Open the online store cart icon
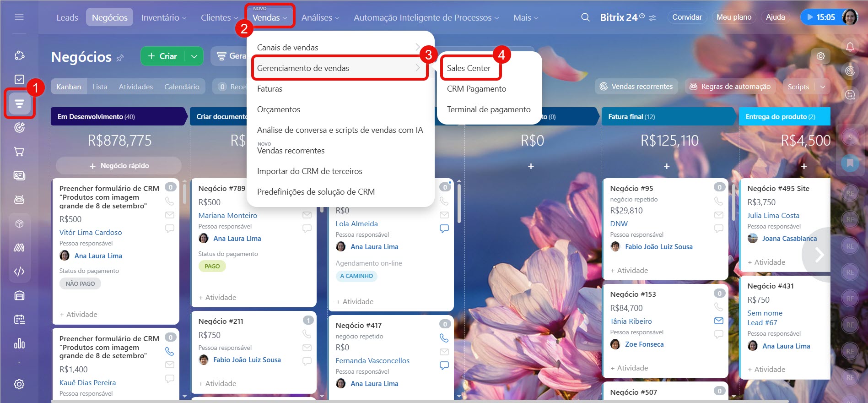The width and height of the screenshot is (868, 403). [19, 152]
